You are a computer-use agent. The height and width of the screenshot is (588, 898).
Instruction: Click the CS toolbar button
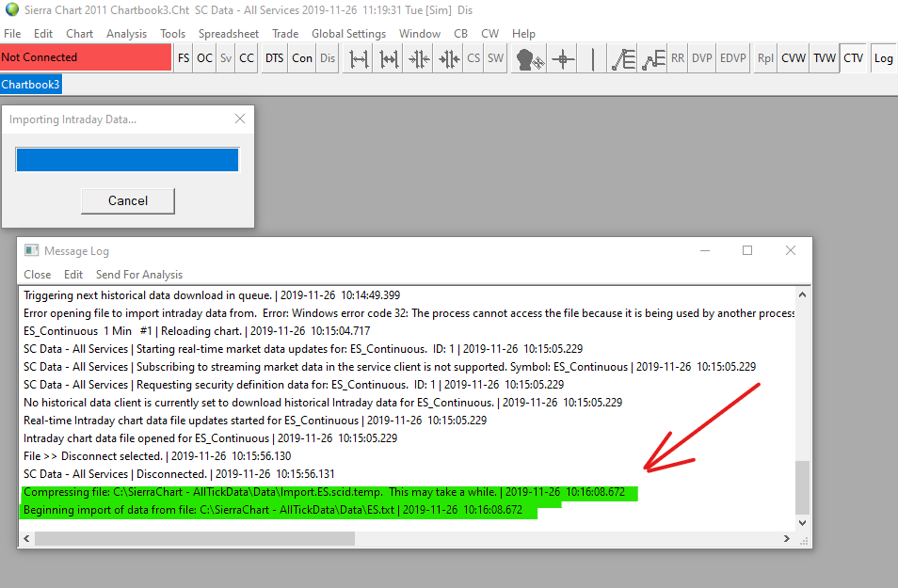[473, 57]
